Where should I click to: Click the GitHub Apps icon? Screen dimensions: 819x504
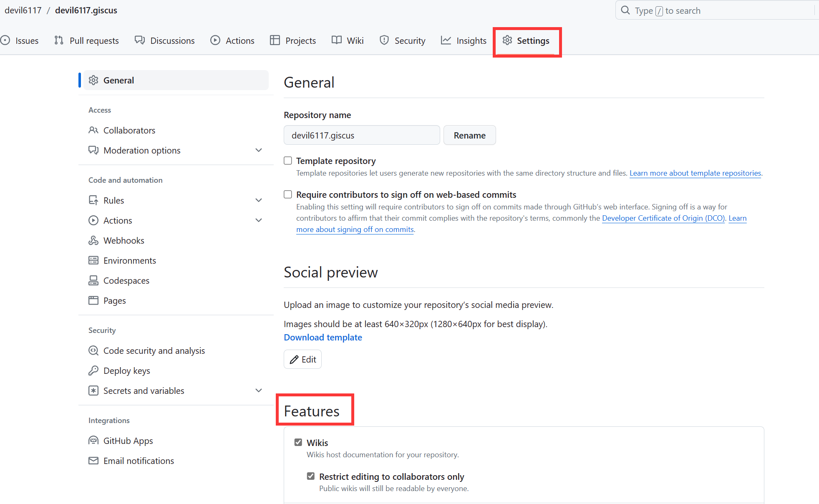[x=93, y=441]
